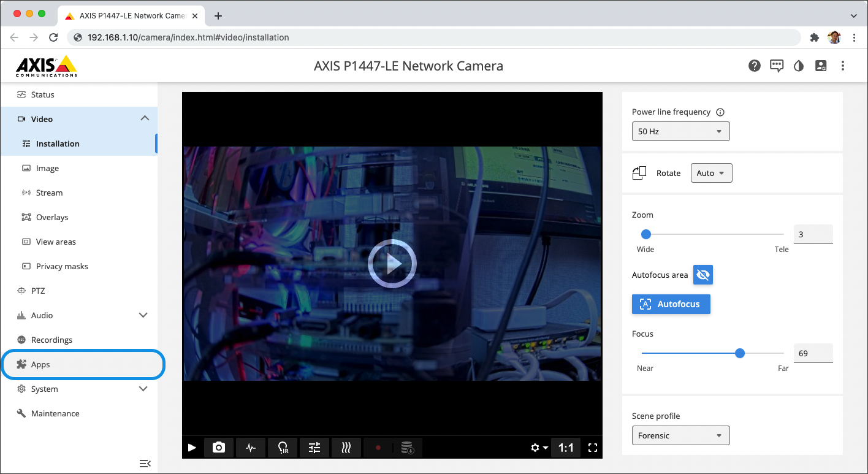The height and width of the screenshot is (474, 868).
Task: Open the tab search dropdown arrow
Action: tap(854, 16)
